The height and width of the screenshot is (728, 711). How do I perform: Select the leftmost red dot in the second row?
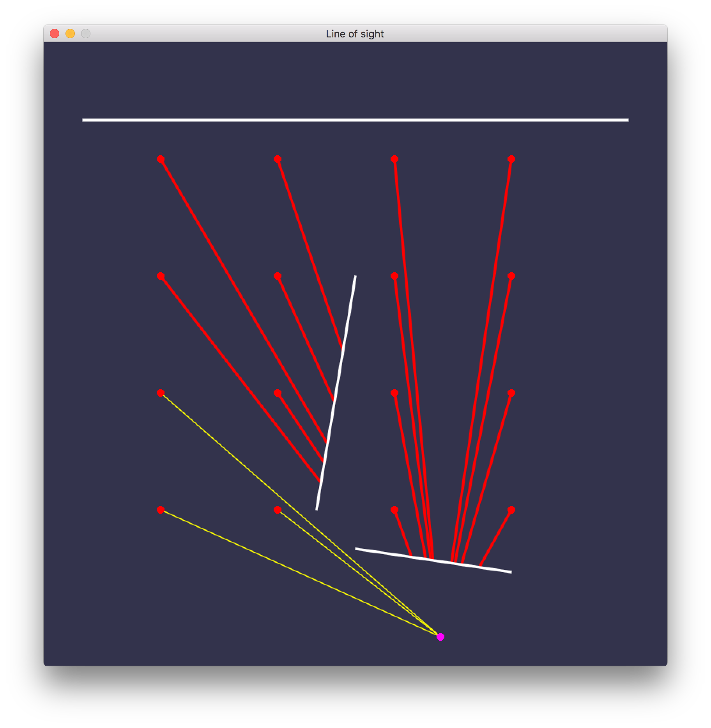160,276
